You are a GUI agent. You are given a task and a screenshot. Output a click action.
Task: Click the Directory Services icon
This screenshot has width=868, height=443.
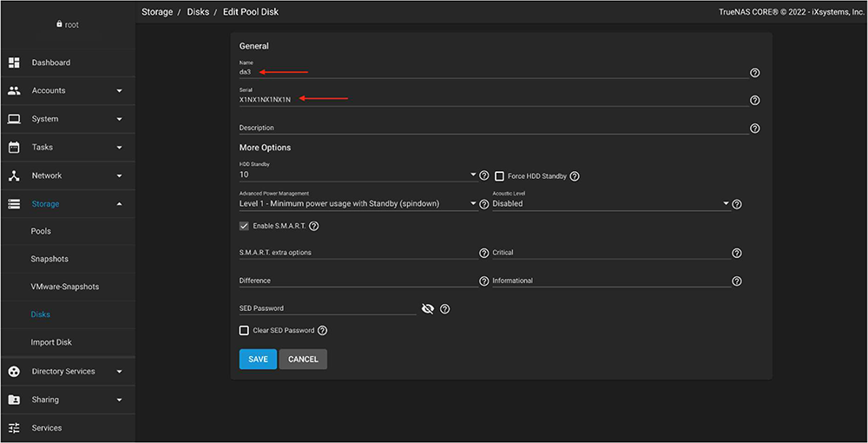[14, 372]
